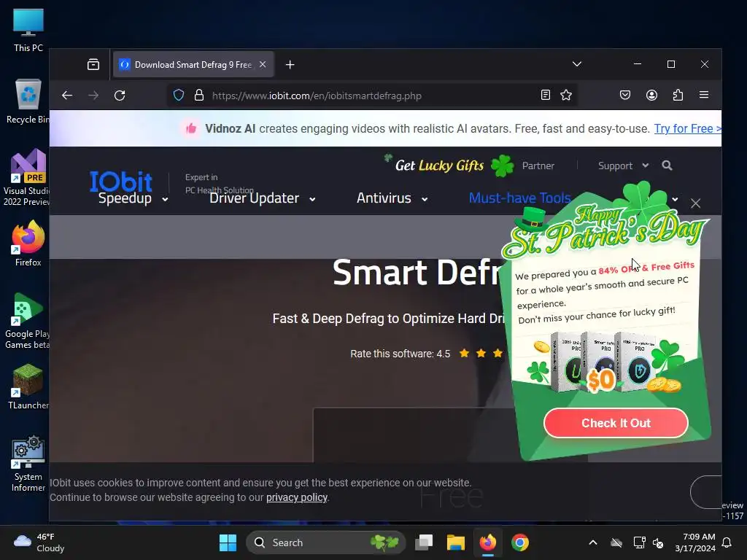Open a new tab with the plus icon

tap(290, 65)
